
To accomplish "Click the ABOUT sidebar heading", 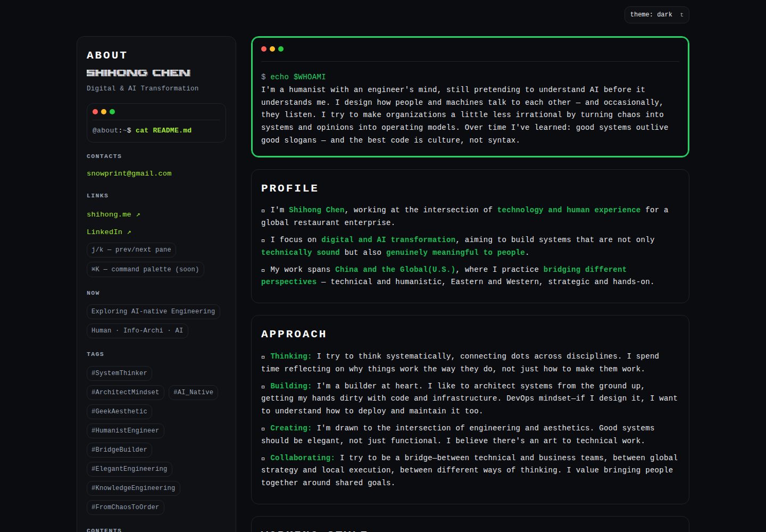I will tap(107, 55).
